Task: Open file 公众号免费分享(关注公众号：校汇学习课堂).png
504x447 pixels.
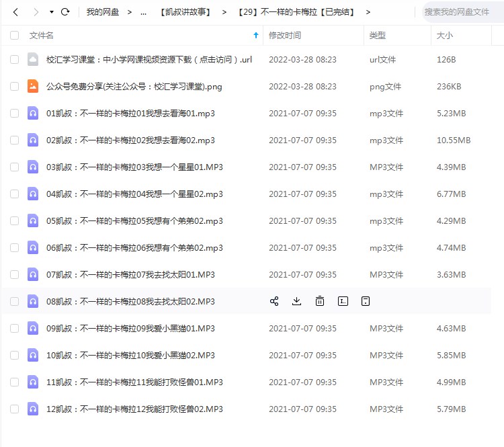Action: tap(134, 87)
